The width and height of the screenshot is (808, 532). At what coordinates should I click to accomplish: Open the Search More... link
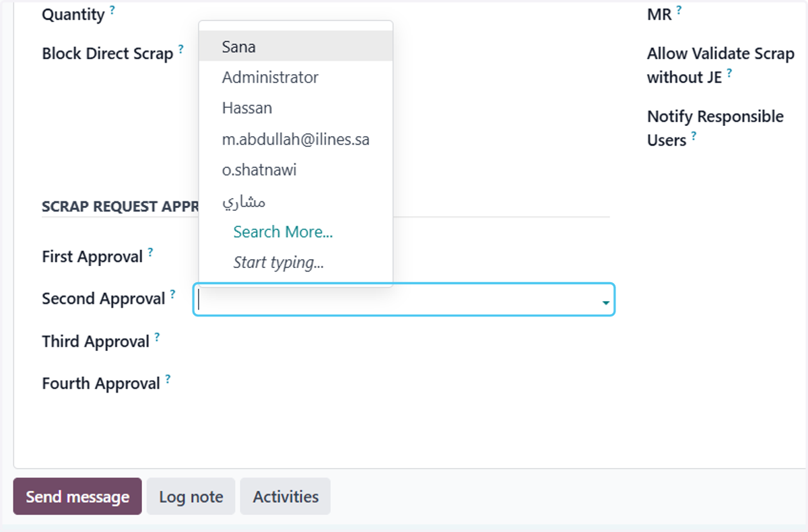283,232
